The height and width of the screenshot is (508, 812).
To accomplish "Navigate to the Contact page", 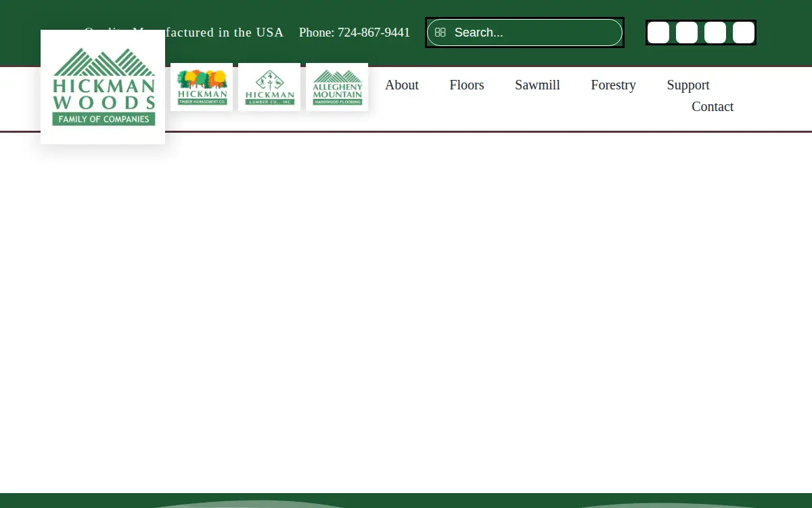I will coord(713,106).
